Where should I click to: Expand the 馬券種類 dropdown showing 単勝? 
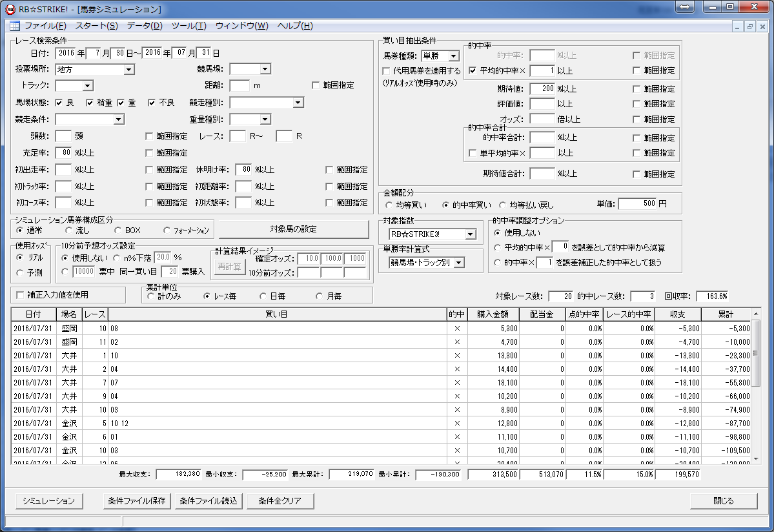[453, 56]
